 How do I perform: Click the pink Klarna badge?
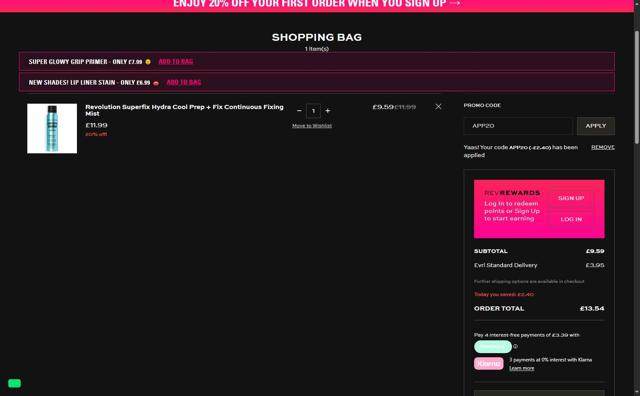[489, 363]
